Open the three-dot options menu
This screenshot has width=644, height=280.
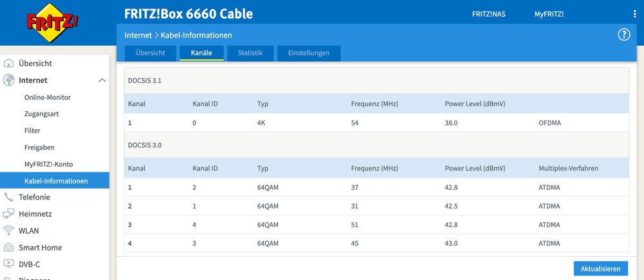[635, 14]
